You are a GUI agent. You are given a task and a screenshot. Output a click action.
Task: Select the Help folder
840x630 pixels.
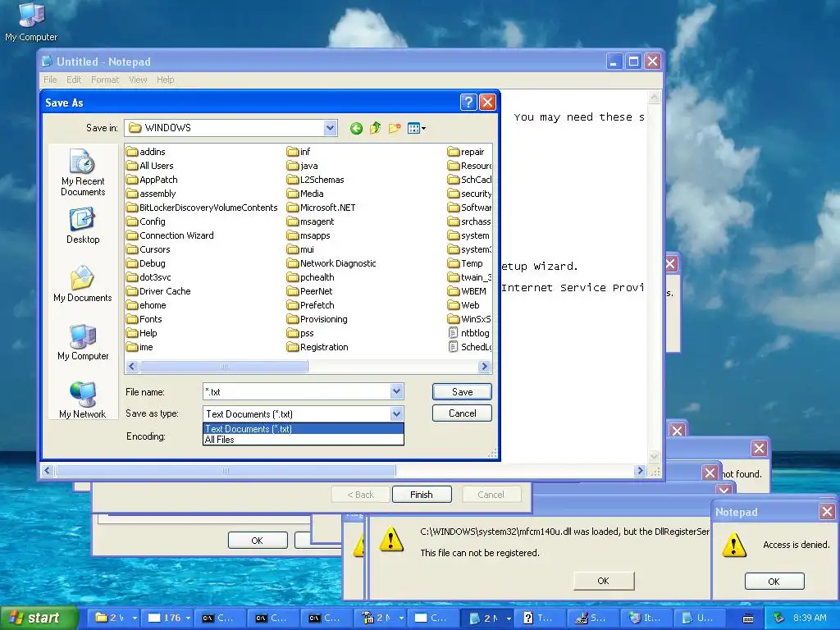pyautogui.click(x=142, y=333)
